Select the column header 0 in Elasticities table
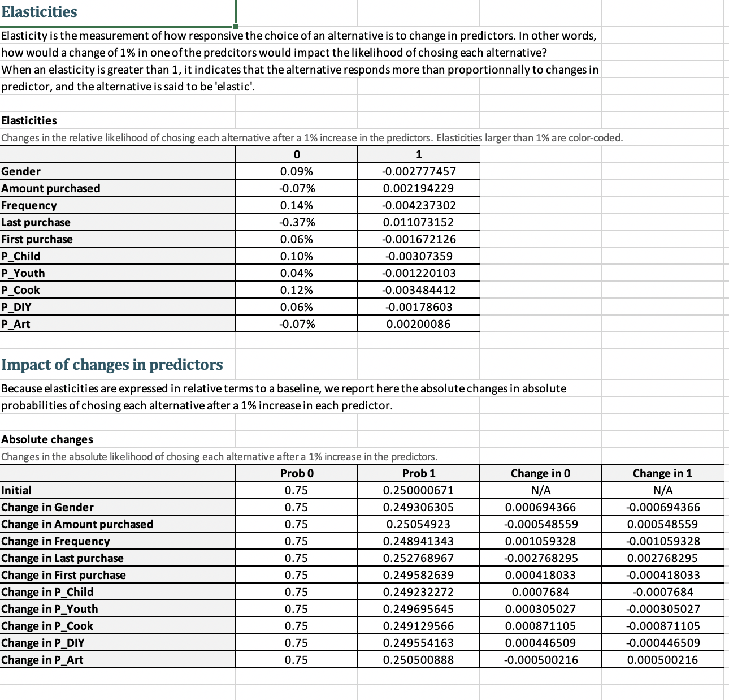 pyautogui.click(x=297, y=154)
